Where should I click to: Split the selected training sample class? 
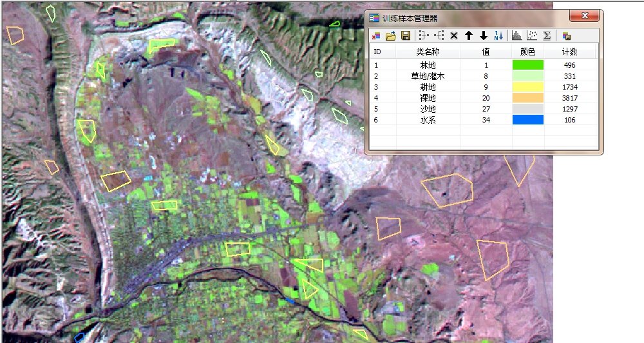pos(439,35)
